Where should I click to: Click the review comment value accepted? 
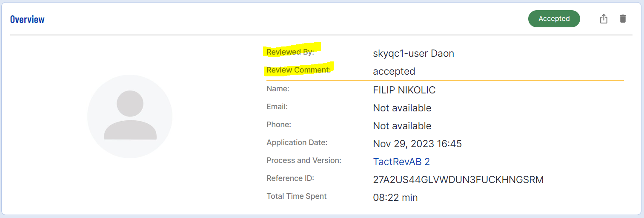[394, 71]
